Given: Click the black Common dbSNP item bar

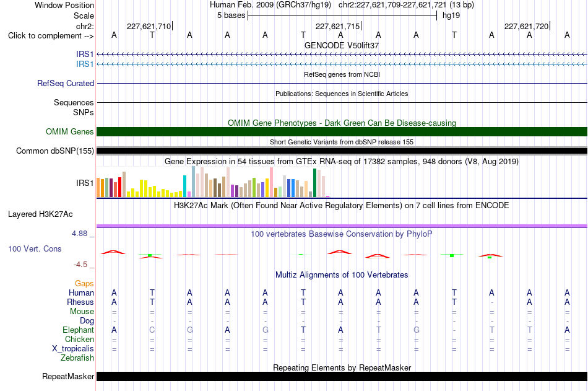Looking at the screenshot, I should (x=342, y=151).
